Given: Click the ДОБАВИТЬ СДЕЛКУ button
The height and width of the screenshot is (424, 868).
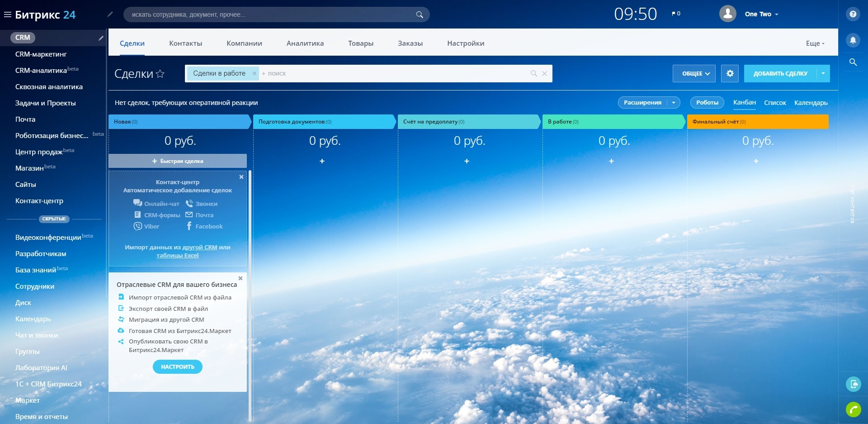Looking at the screenshot, I should (x=780, y=73).
